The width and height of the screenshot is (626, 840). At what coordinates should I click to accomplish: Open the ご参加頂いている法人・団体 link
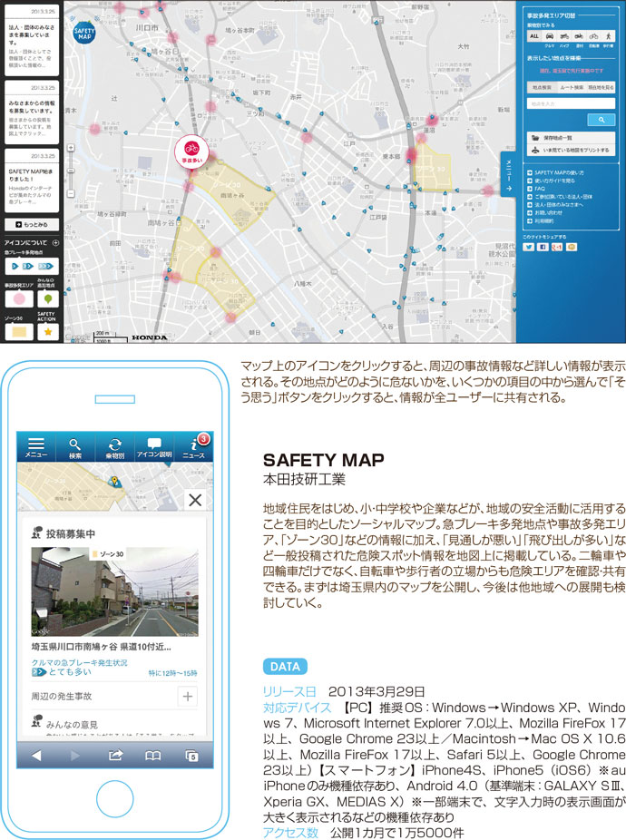click(560, 197)
